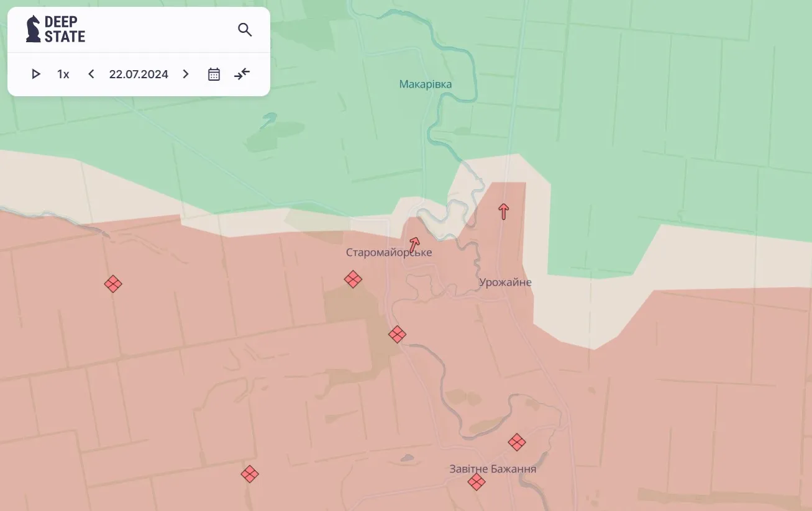This screenshot has height=511, width=812.
Task: Click the Завітне Бажання village label
Action: click(x=493, y=469)
